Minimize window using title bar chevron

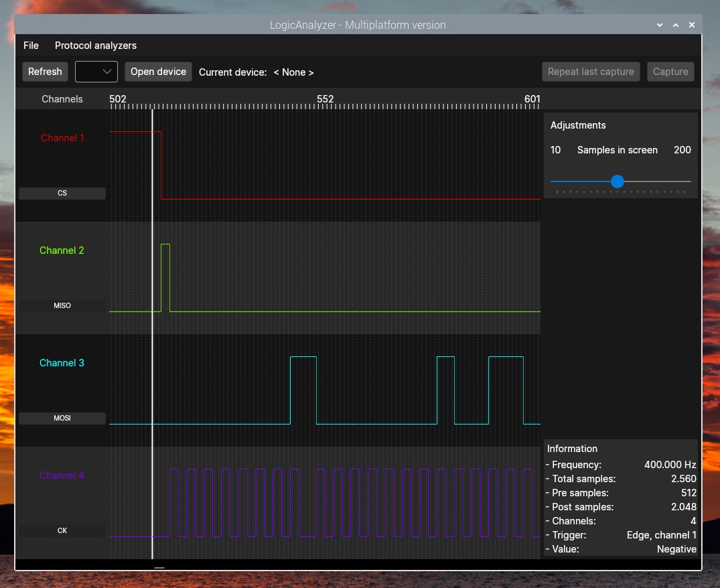pyautogui.click(x=660, y=25)
